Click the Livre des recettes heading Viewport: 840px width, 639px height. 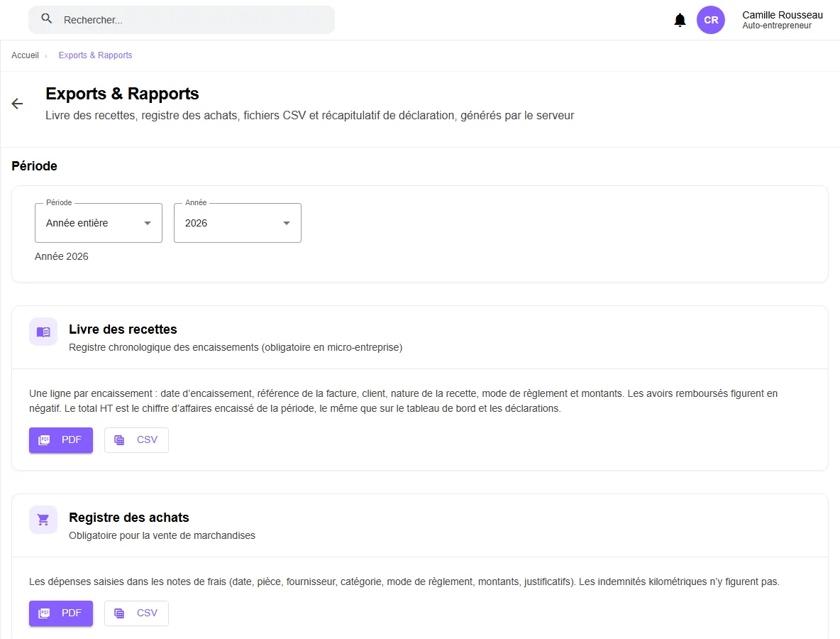click(x=123, y=329)
